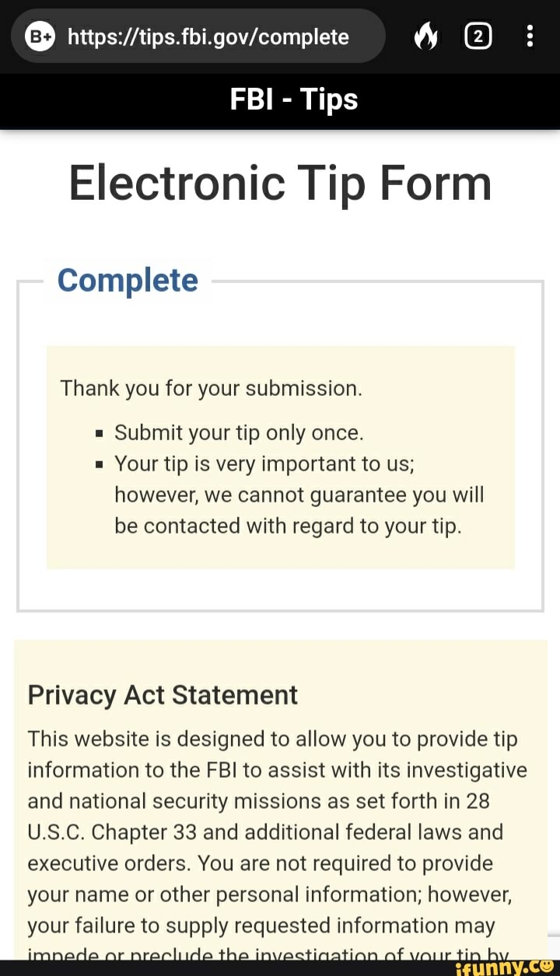Click "be contacted with regard to your tip" line
This screenshot has width=560, height=976.
click(288, 526)
